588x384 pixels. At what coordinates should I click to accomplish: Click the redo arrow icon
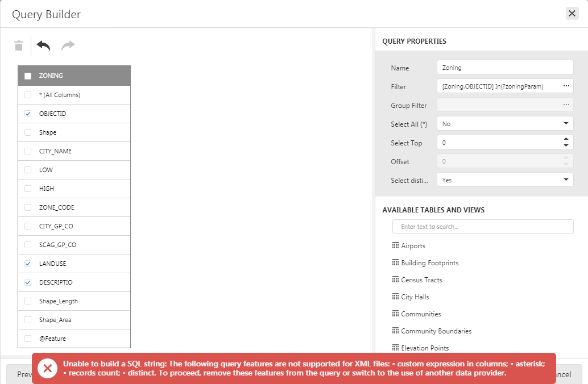click(68, 45)
